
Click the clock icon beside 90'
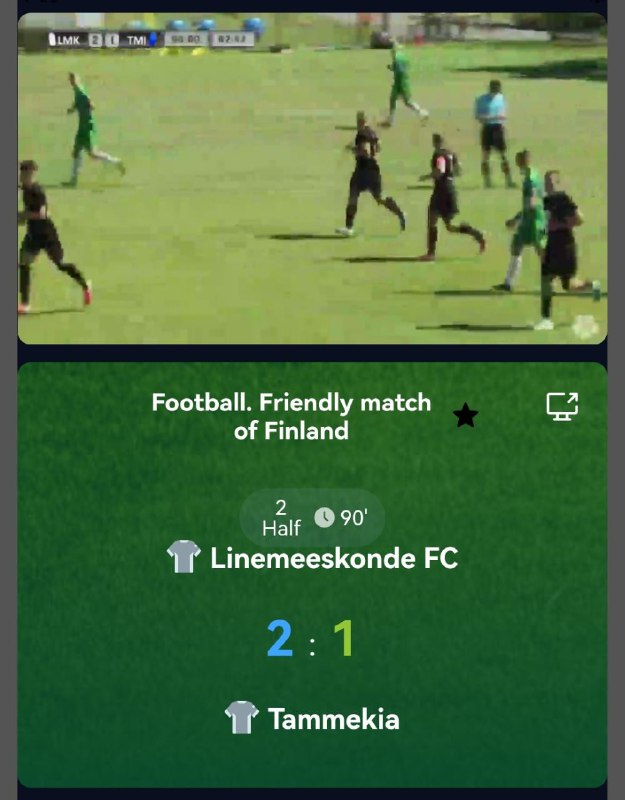click(324, 517)
